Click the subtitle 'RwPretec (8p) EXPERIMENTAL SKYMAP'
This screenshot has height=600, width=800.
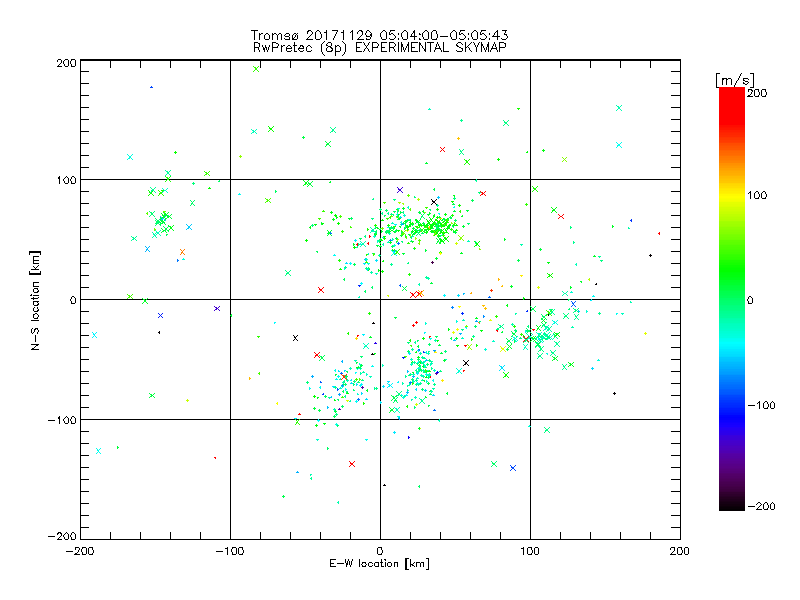pos(379,48)
